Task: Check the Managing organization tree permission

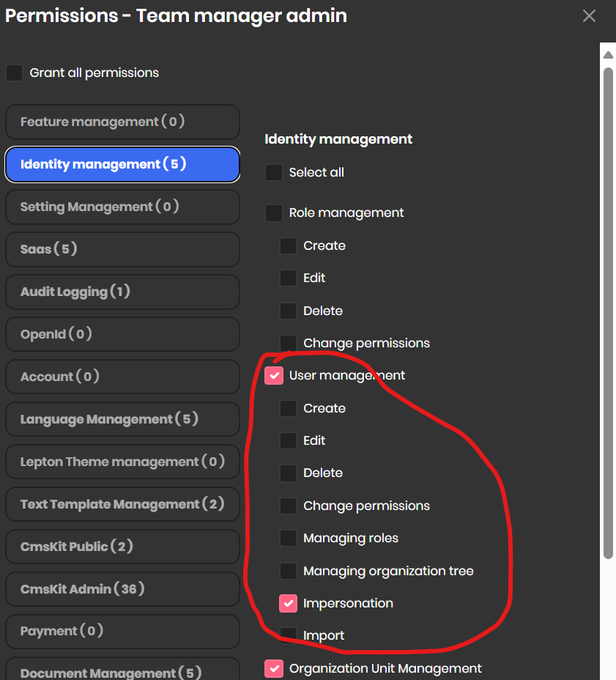Action: click(289, 571)
